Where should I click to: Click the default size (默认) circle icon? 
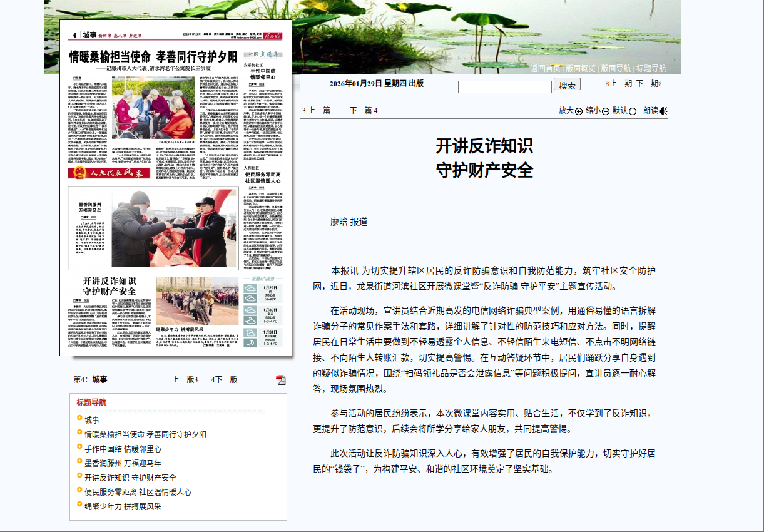pyautogui.click(x=633, y=111)
